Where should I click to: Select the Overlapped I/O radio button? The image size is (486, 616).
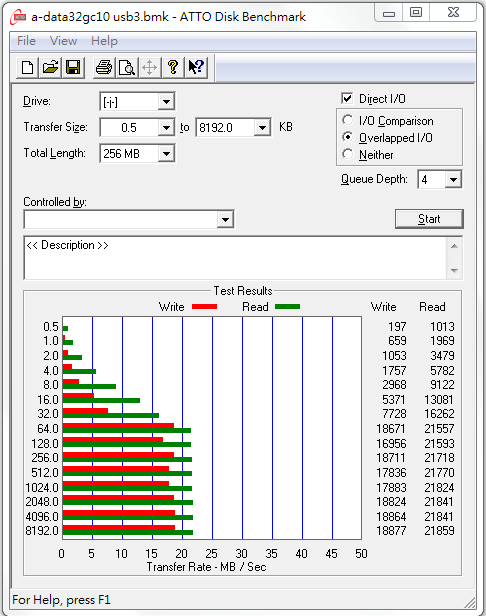pyautogui.click(x=347, y=137)
